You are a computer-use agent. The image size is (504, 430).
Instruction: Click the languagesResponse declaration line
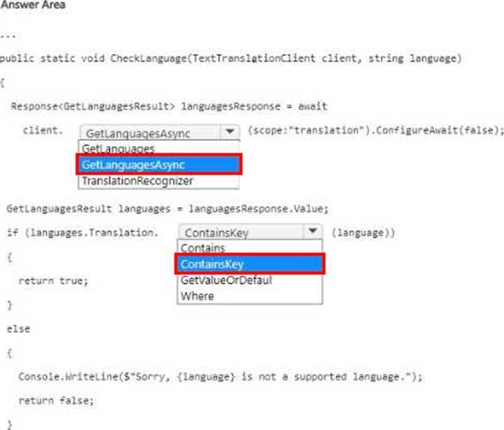click(x=169, y=106)
